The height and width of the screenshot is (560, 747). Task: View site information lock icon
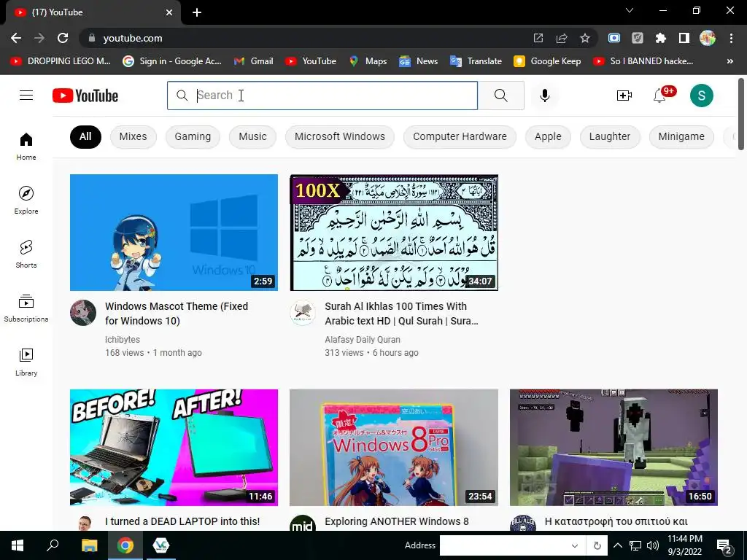[x=92, y=38]
